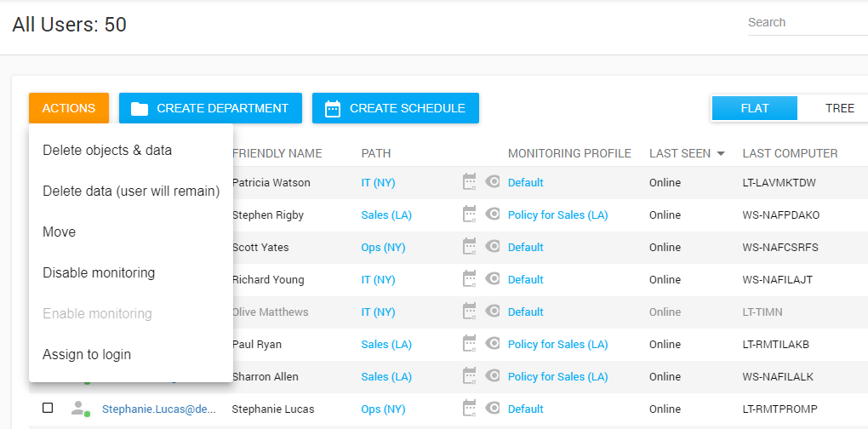Click user status icon for Stephanie Lucas
Image resolution: width=868 pixels, height=429 pixels.
click(80, 409)
